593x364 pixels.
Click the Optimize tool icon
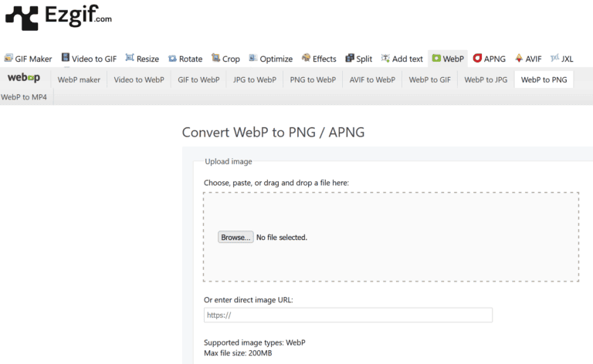[253, 58]
